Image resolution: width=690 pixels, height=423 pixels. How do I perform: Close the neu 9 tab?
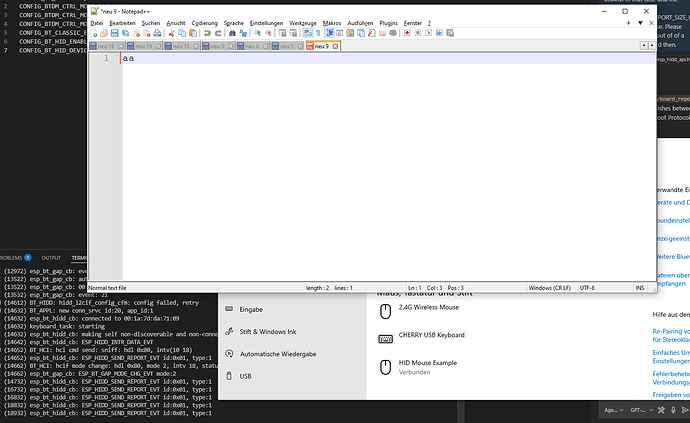coord(336,46)
